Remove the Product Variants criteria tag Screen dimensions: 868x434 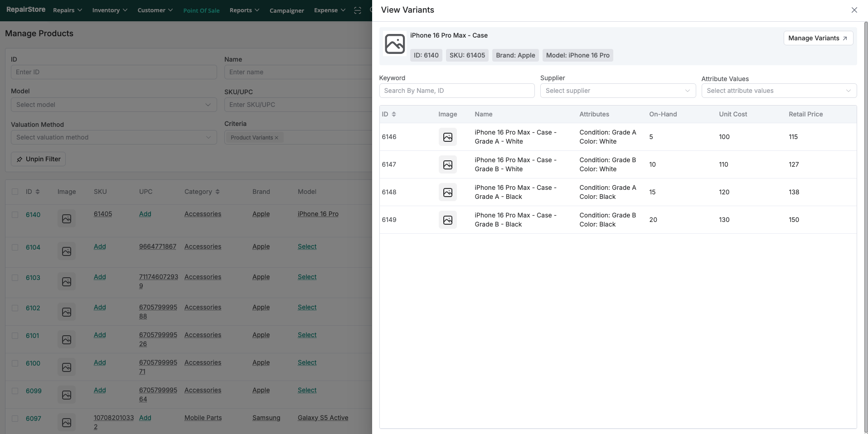[276, 138]
